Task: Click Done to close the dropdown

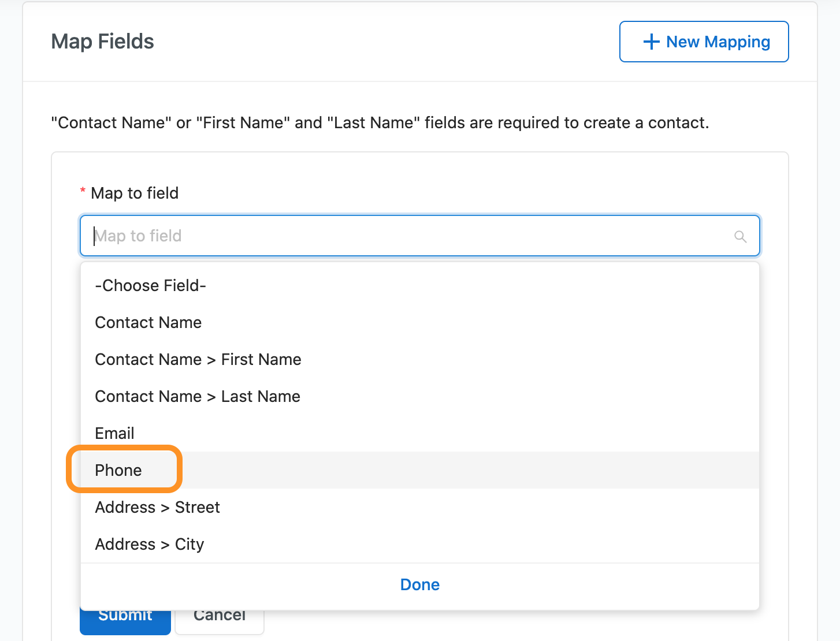Action: click(419, 584)
